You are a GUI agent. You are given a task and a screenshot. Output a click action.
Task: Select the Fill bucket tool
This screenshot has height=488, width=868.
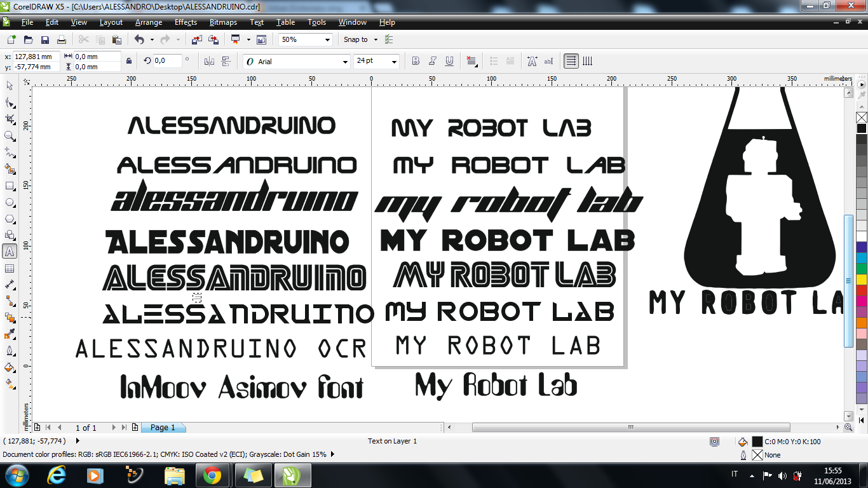click(10, 367)
